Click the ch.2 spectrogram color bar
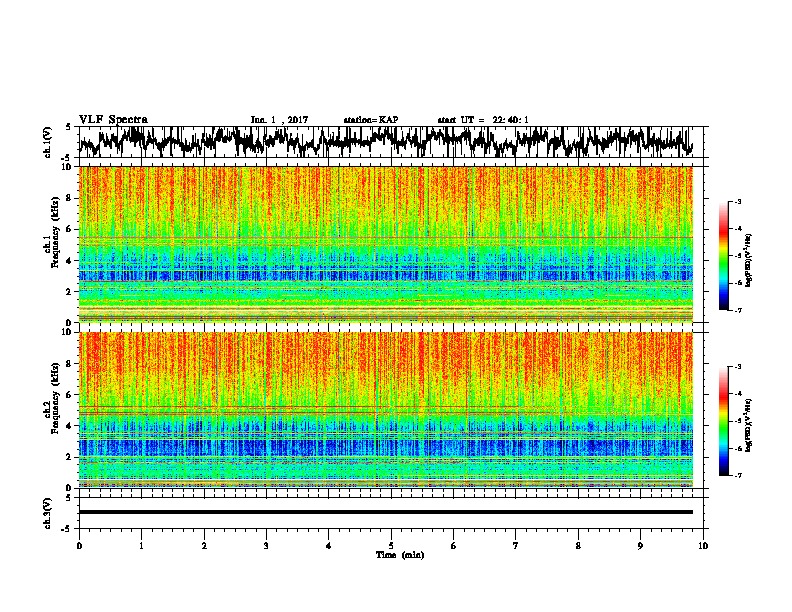The width and height of the screenshot is (792, 612). click(723, 421)
